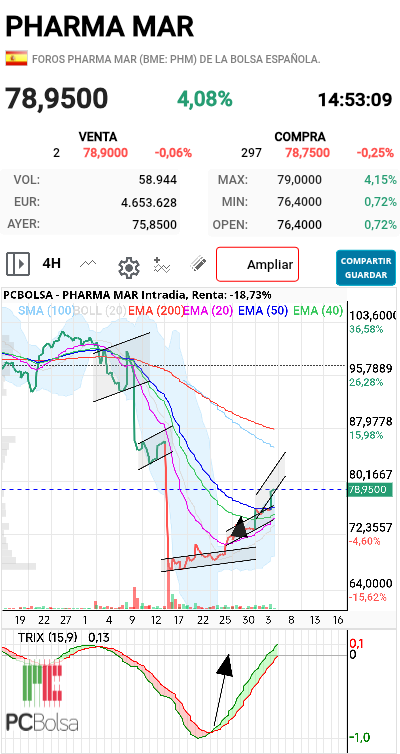400x754 pixels.
Task: Click the Ampliar button
Action: pos(258,264)
